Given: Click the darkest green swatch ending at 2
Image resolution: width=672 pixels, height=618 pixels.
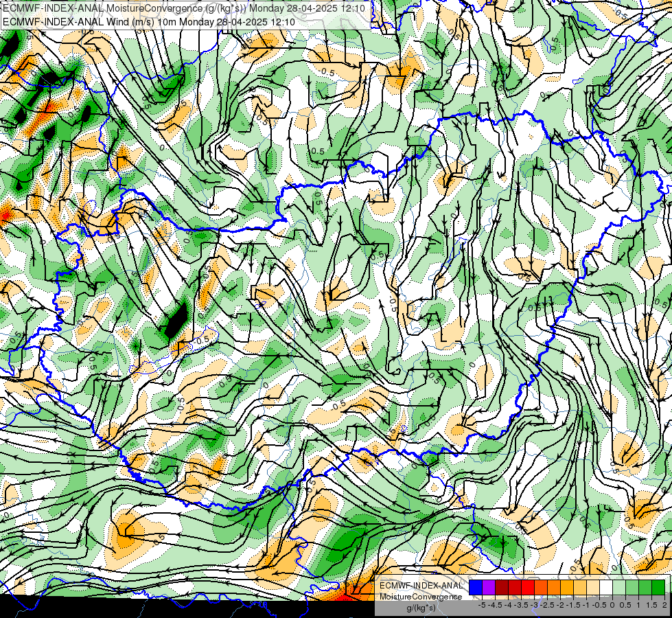Looking at the screenshot, I should tap(658, 588).
